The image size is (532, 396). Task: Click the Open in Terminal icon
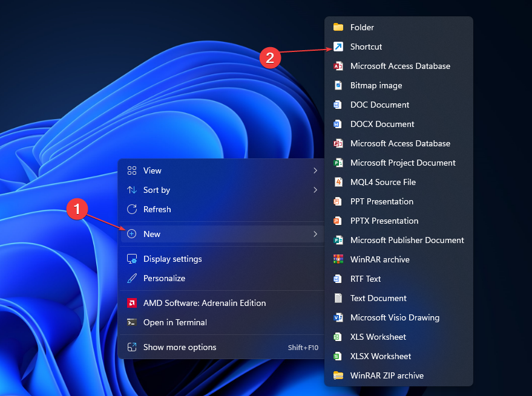(x=132, y=322)
